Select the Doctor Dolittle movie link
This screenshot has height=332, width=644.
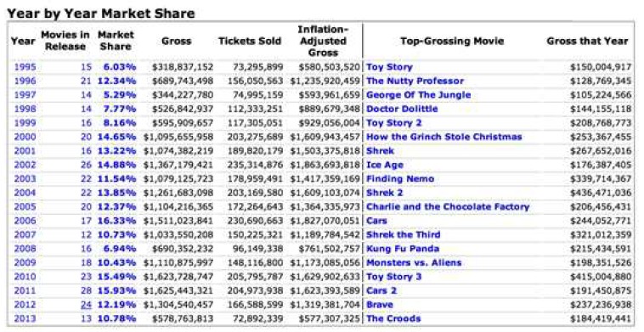pyautogui.click(x=402, y=109)
